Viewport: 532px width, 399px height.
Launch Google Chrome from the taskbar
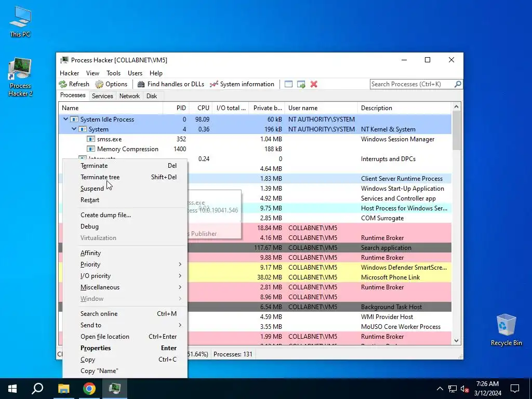(89, 389)
